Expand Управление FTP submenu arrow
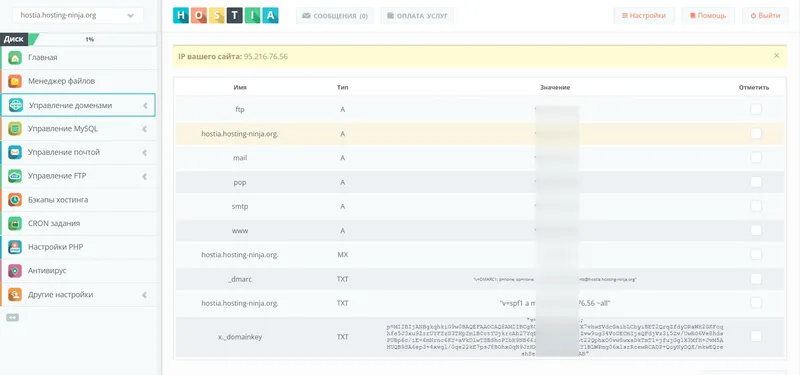This screenshot has width=800, height=375. tap(145, 177)
